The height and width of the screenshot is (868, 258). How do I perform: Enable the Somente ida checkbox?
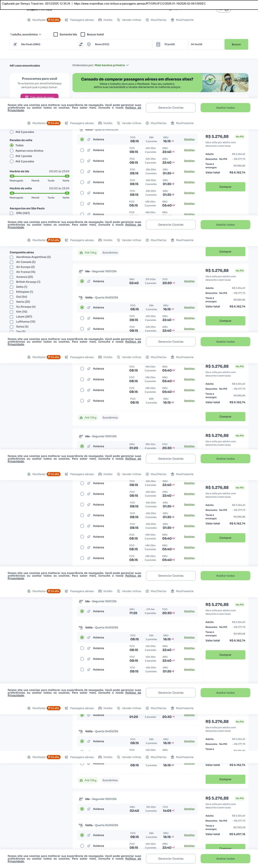(56, 34)
